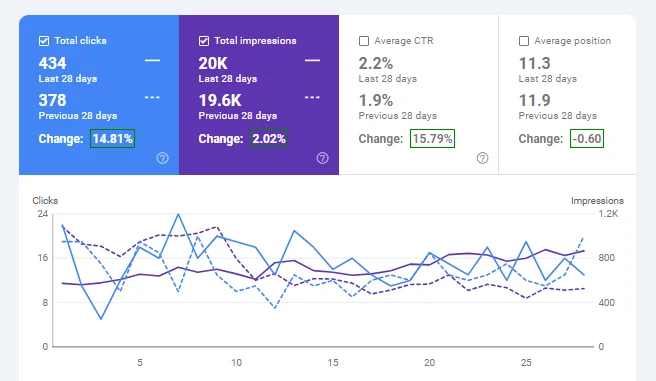The width and height of the screenshot is (656, 381).
Task: Click the 19.6K previous impressions value
Action: point(220,100)
